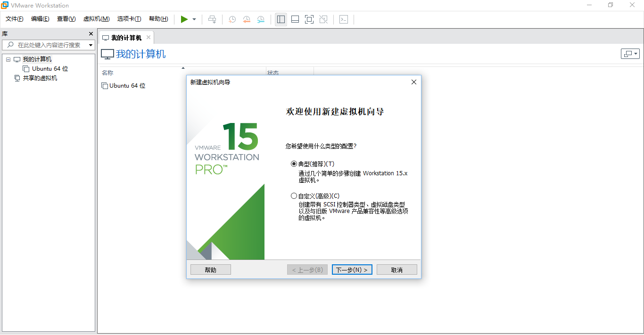644x335 pixels.
Task: Open the 查看(V) menu
Action: 66,19
